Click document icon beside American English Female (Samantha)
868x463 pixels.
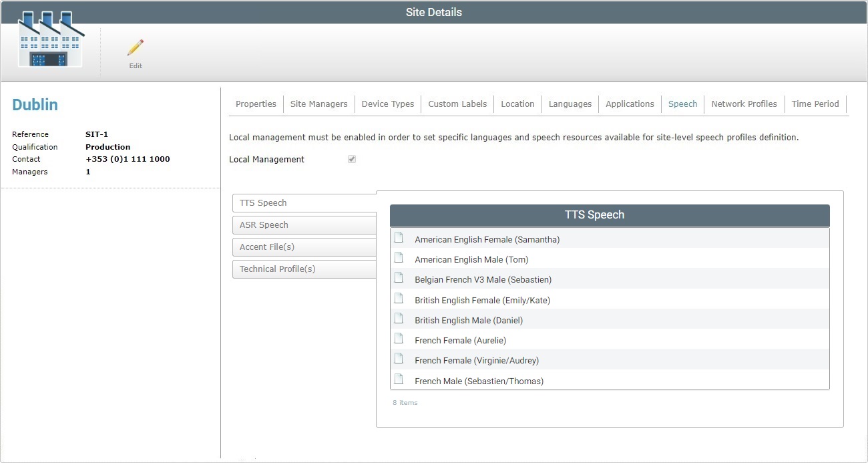[x=399, y=238]
